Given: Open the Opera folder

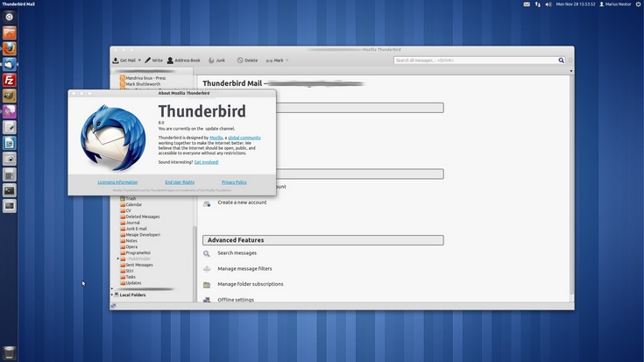Looking at the screenshot, I should coord(129,246).
